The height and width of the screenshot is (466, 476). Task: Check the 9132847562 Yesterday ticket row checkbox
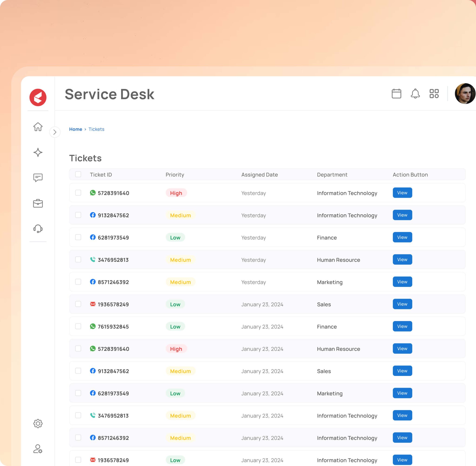78,215
